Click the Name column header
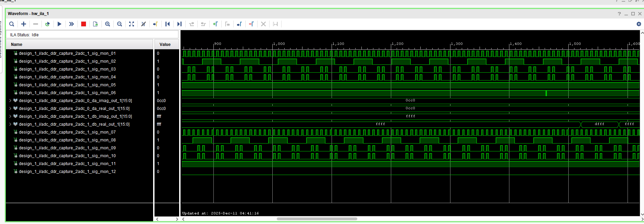The height and width of the screenshot is (224, 644). 79,45
